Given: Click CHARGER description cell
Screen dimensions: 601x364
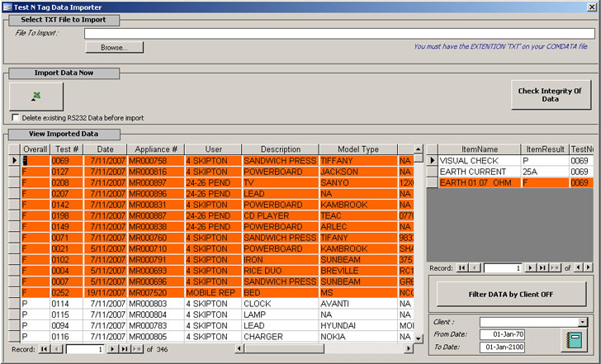Looking at the screenshot, I should [281, 337].
